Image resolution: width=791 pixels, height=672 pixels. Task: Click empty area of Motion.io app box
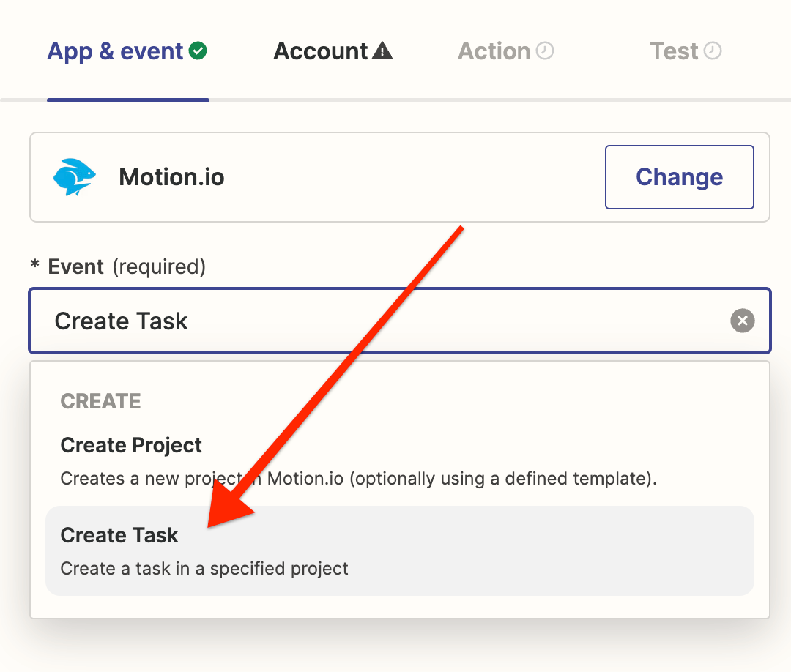click(410, 177)
